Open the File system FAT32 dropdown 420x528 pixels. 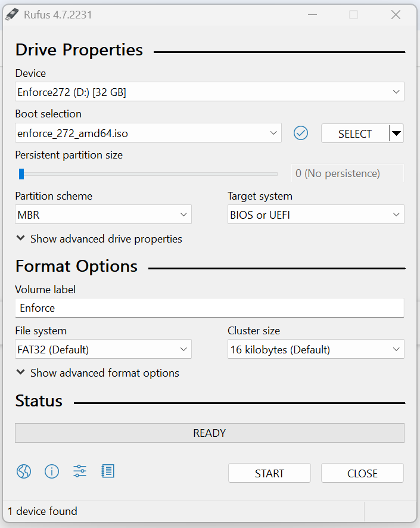tap(103, 349)
